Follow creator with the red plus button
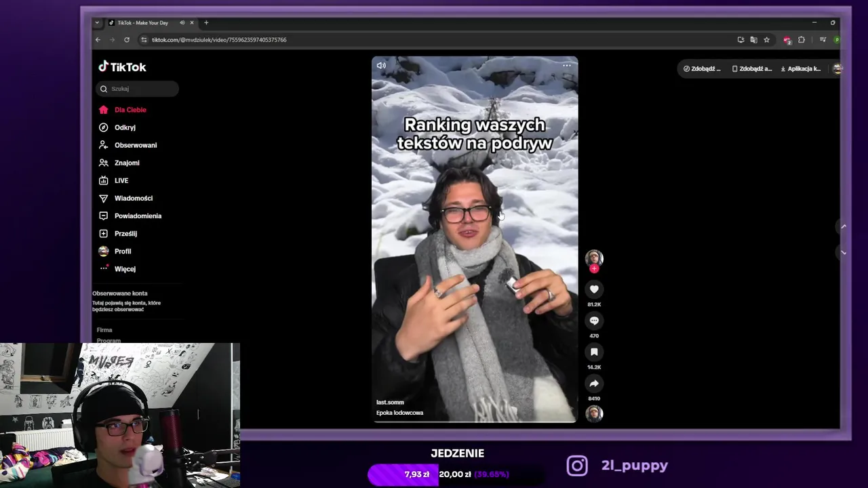The image size is (868, 488). 594,268
